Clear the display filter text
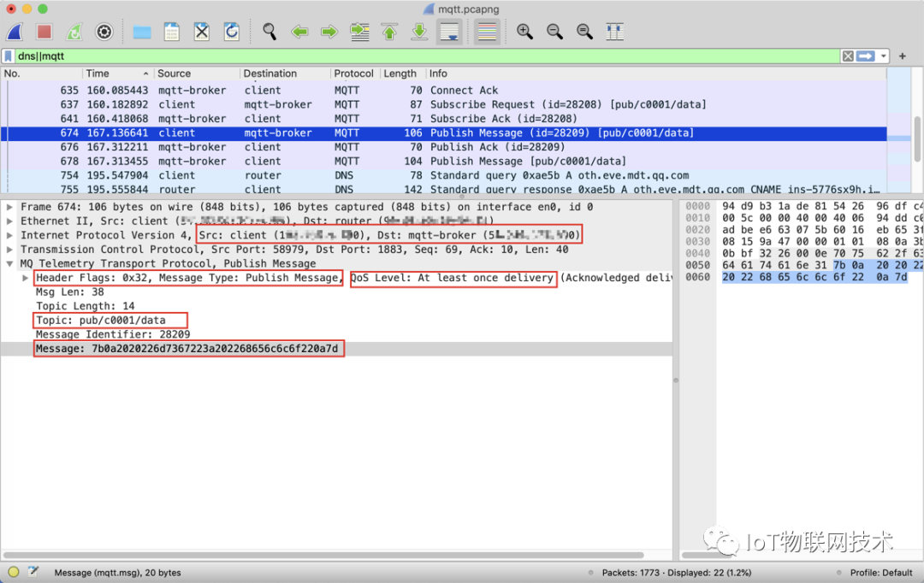Viewport: 924px width, 583px height. pyautogui.click(x=847, y=56)
